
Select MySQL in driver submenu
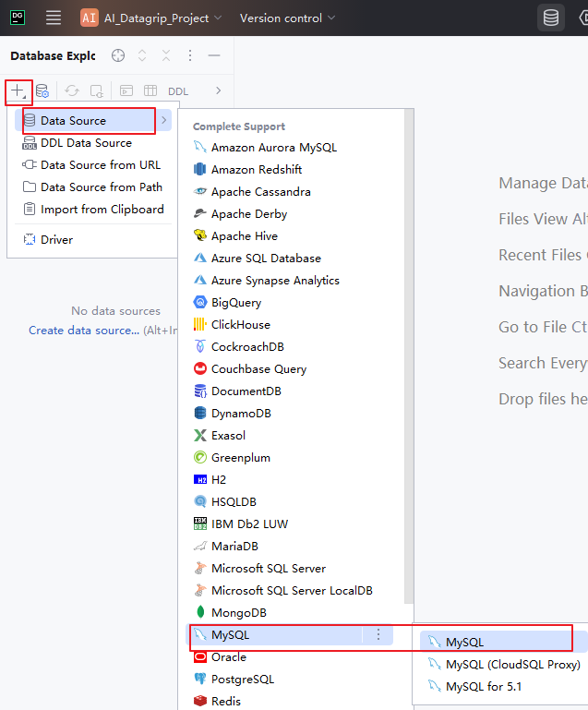pos(504,642)
